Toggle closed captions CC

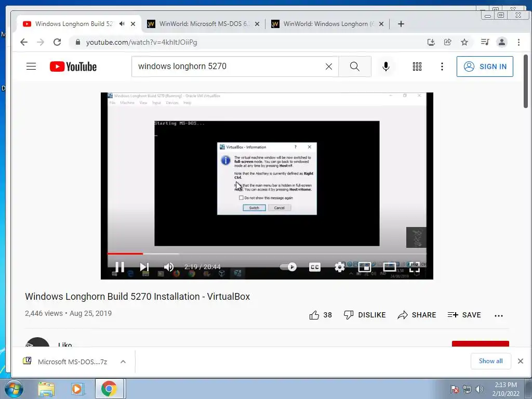click(314, 267)
